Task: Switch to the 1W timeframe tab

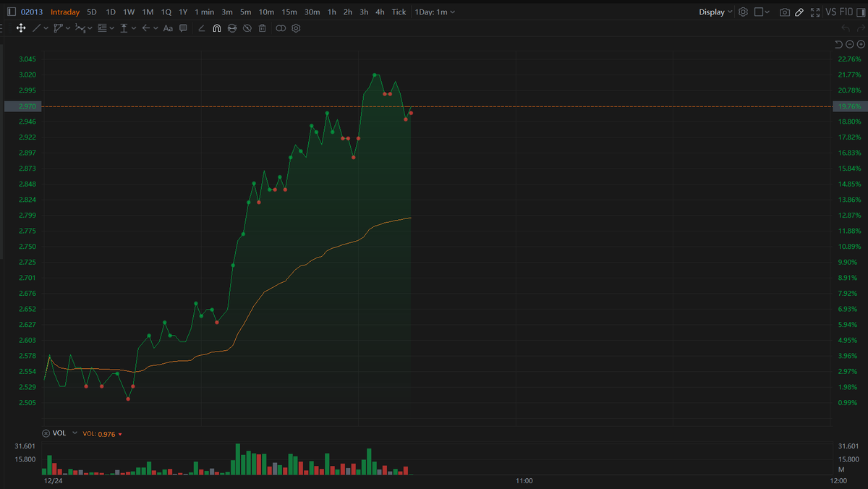Action: point(129,12)
